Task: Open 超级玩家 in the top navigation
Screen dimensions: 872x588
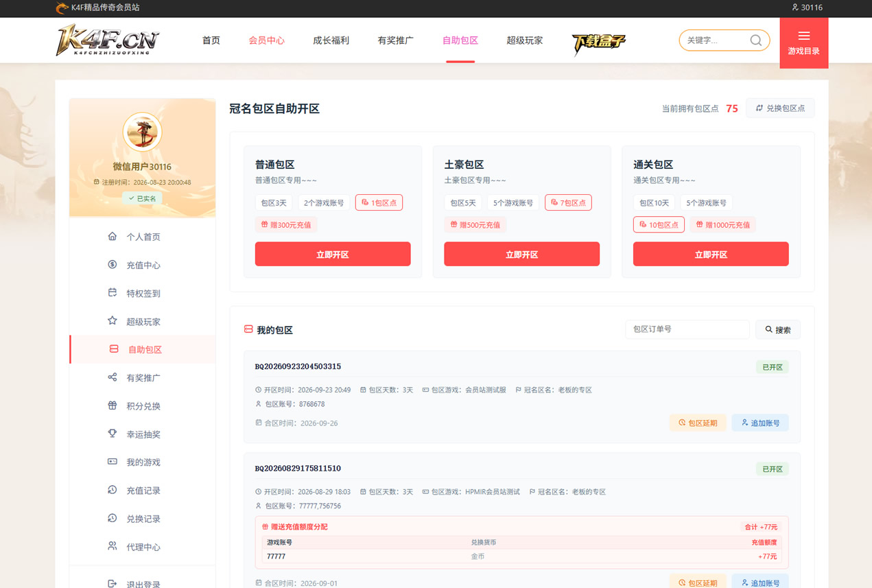Action: click(525, 40)
